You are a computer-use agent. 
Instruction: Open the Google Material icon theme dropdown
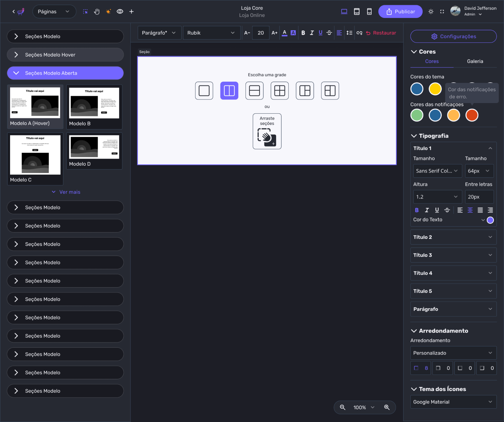[x=453, y=402]
